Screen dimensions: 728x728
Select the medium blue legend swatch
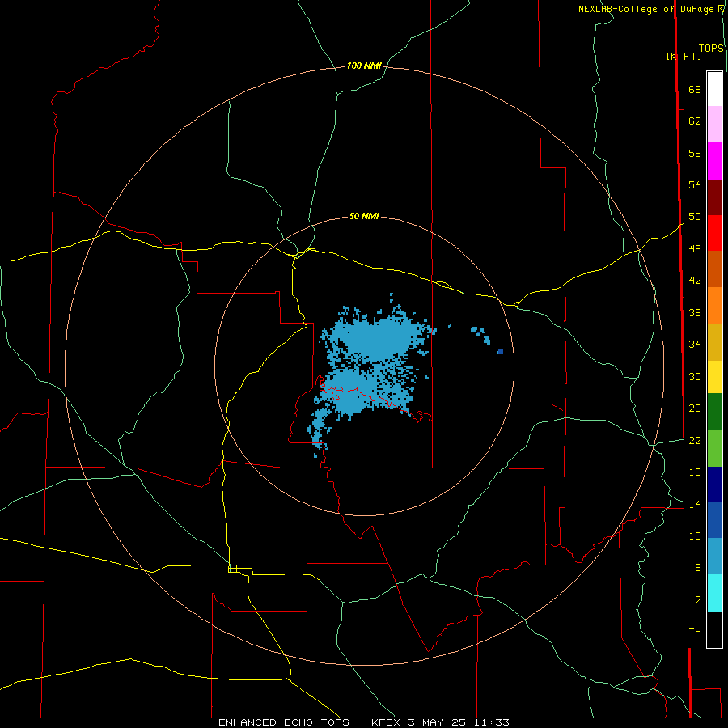tap(714, 520)
